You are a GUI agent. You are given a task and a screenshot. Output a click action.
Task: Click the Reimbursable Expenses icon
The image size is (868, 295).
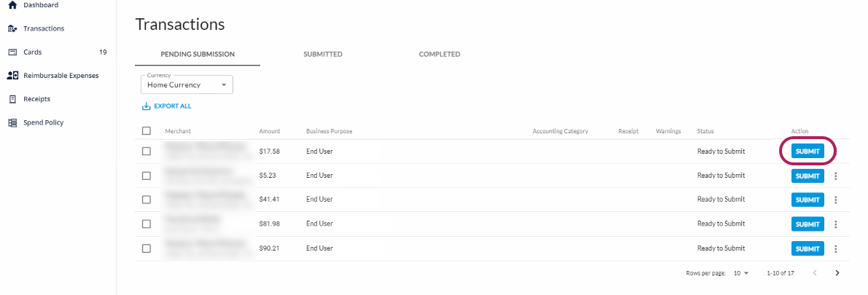[12, 75]
